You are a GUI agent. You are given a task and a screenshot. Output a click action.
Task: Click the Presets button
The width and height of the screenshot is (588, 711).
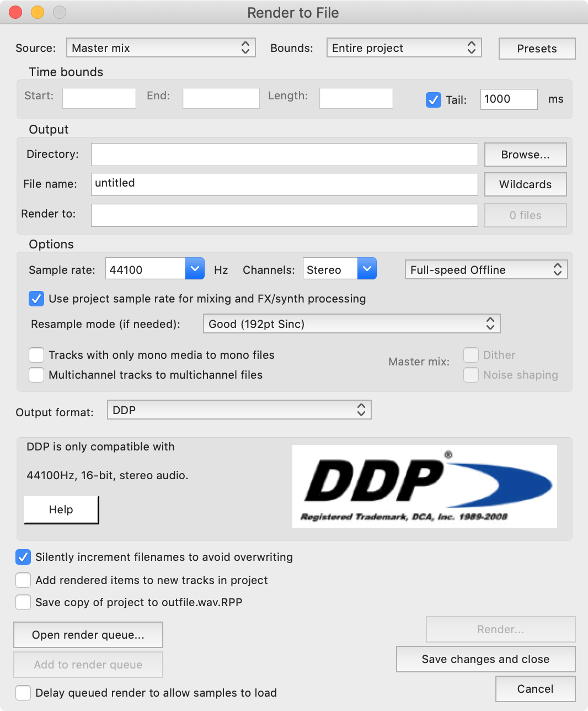pyautogui.click(x=537, y=49)
